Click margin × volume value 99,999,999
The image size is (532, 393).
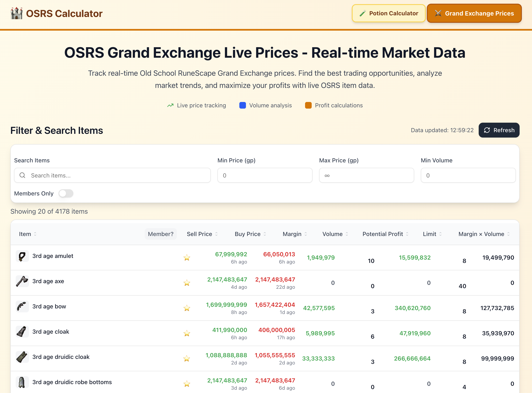pyautogui.click(x=497, y=358)
